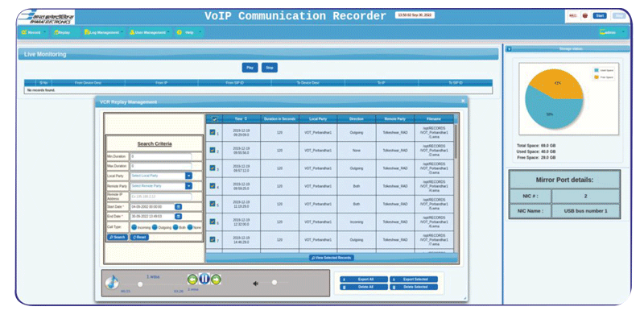This screenshot has height=315, width=644.
Task: Open the Start Date calendar picker
Action: [178, 206]
